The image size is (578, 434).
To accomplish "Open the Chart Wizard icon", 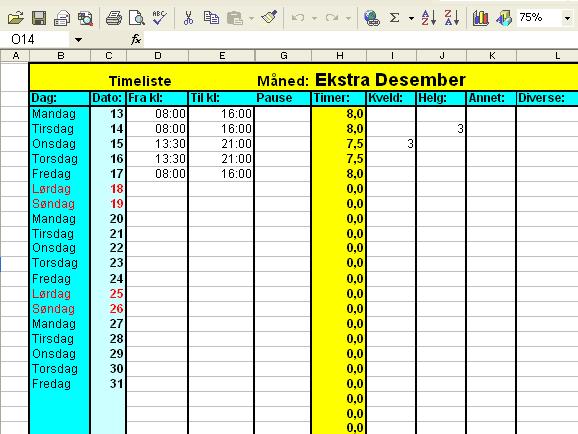I will point(481,17).
